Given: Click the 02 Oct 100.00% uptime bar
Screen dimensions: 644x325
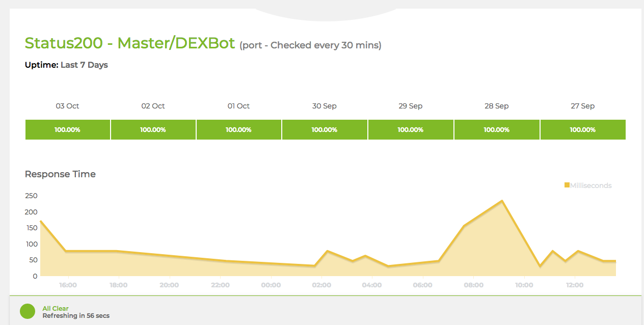Looking at the screenshot, I should (153, 129).
